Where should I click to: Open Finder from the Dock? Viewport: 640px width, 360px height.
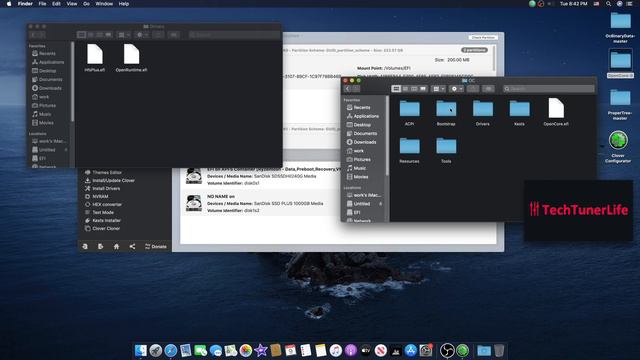point(140,351)
